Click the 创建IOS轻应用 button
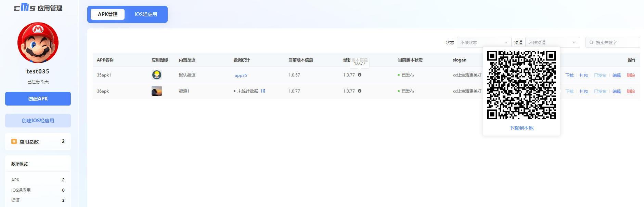This screenshot has height=207, width=644. coord(38,121)
